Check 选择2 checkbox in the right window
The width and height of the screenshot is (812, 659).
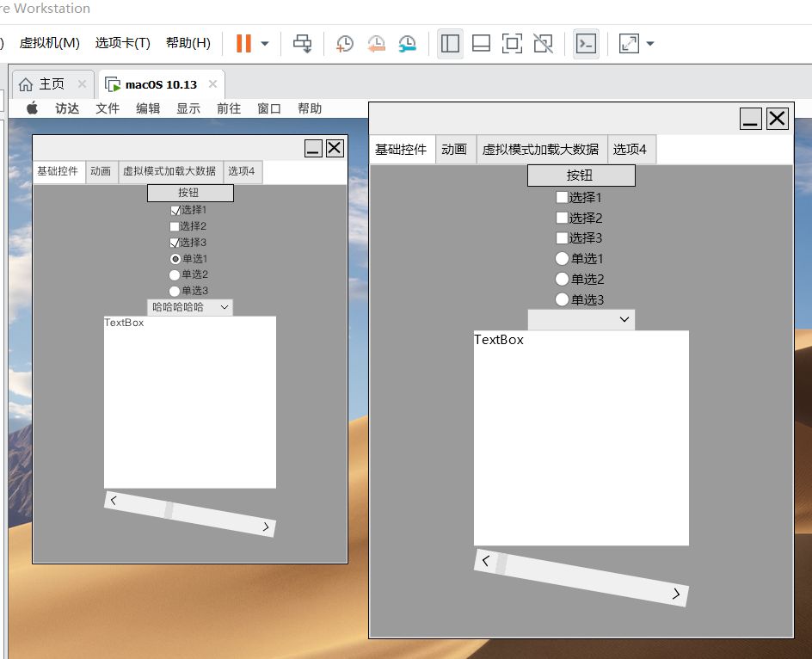[562, 218]
